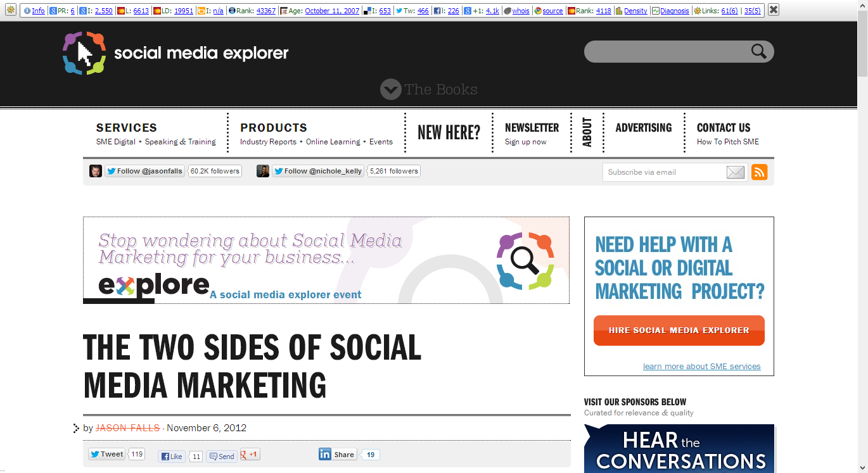Open the Info link in SEO toolbar
This screenshot has height=473, width=868.
pos(38,11)
